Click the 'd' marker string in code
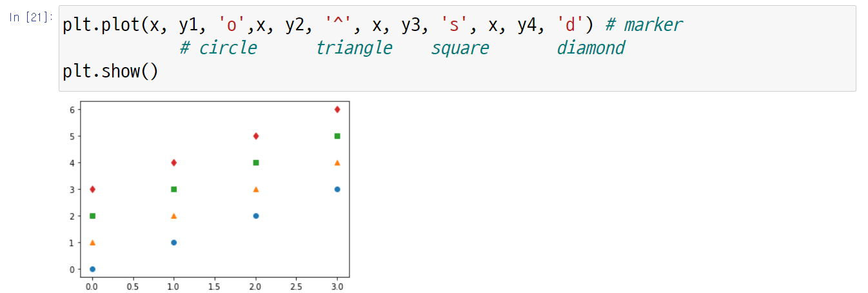Image resolution: width=868 pixels, height=293 pixels. [571, 25]
